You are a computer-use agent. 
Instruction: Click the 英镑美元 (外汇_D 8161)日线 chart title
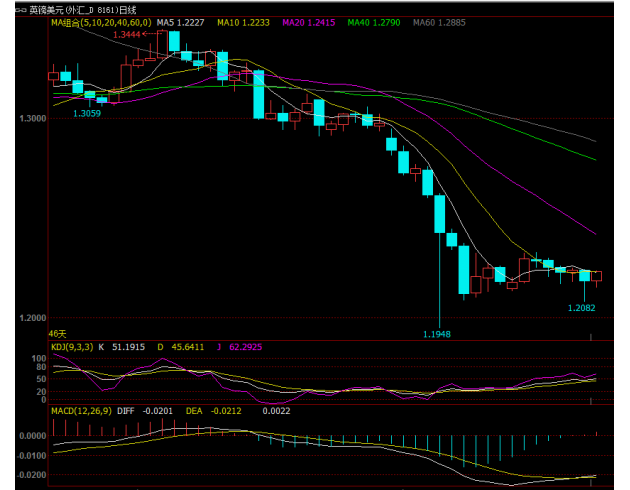point(83,10)
